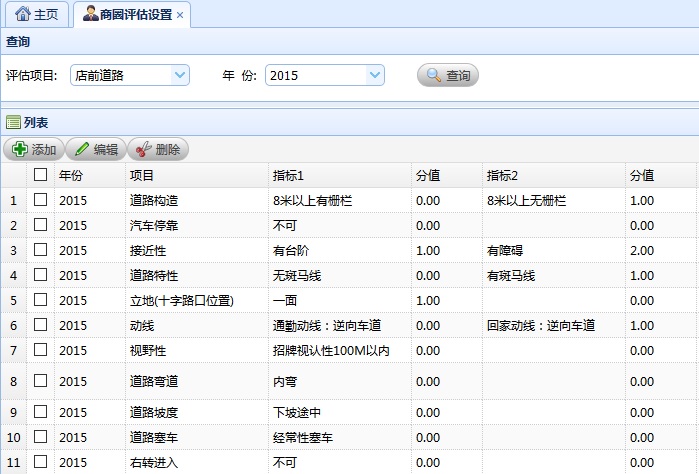Click the 道路弯道 project cell

(x=197, y=381)
